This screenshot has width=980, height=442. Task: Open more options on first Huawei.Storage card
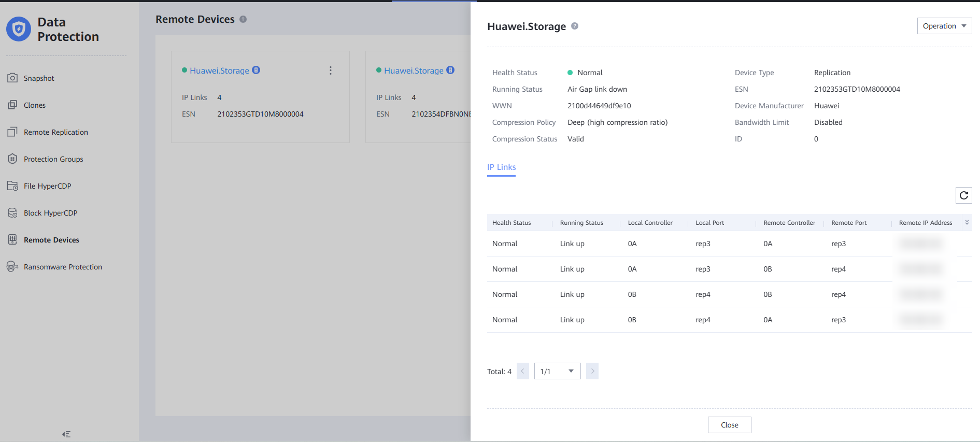coord(331,70)
